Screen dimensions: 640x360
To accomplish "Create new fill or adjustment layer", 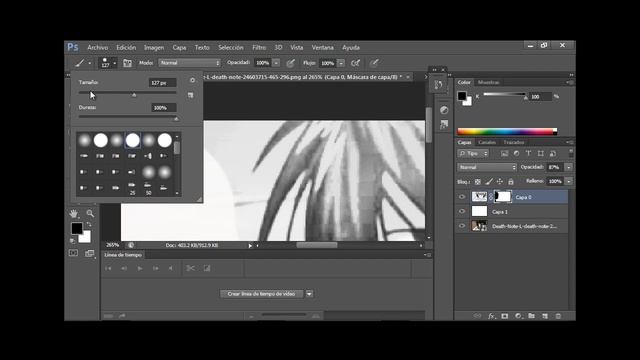I will 518,316.
